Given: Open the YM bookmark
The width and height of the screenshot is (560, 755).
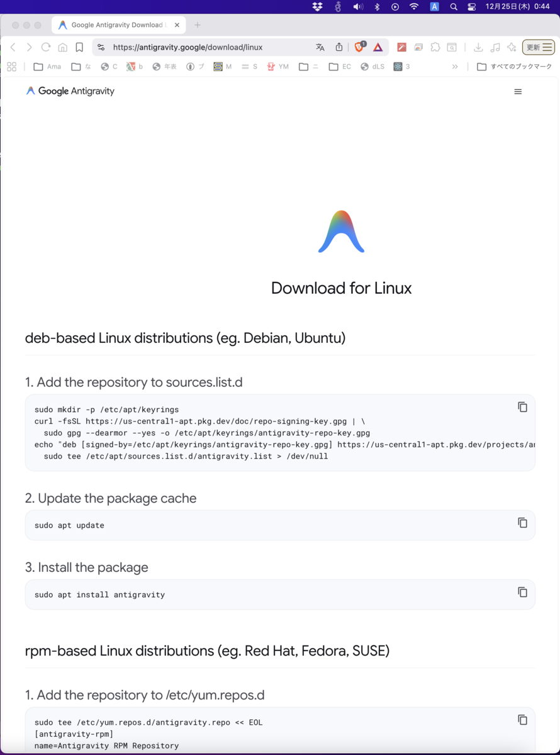Looking at the screenshot, I should click(278, 67).
